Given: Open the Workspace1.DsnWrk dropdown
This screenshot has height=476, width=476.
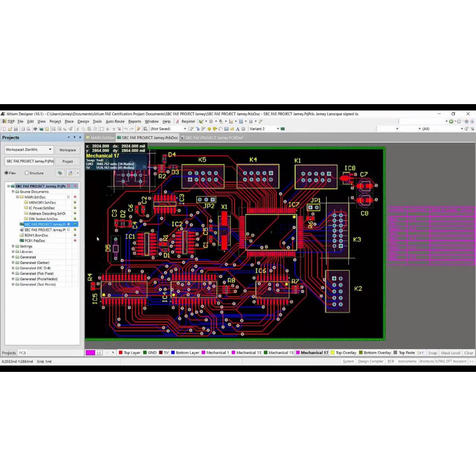Looking at the screenshot, I should [x=29, y=150].
